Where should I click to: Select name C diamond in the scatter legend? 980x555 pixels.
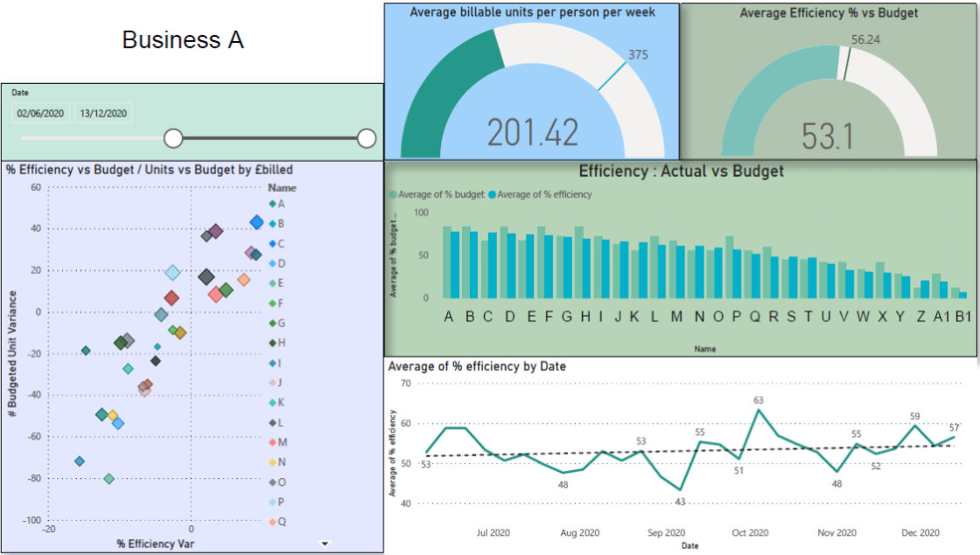[272, 243]
